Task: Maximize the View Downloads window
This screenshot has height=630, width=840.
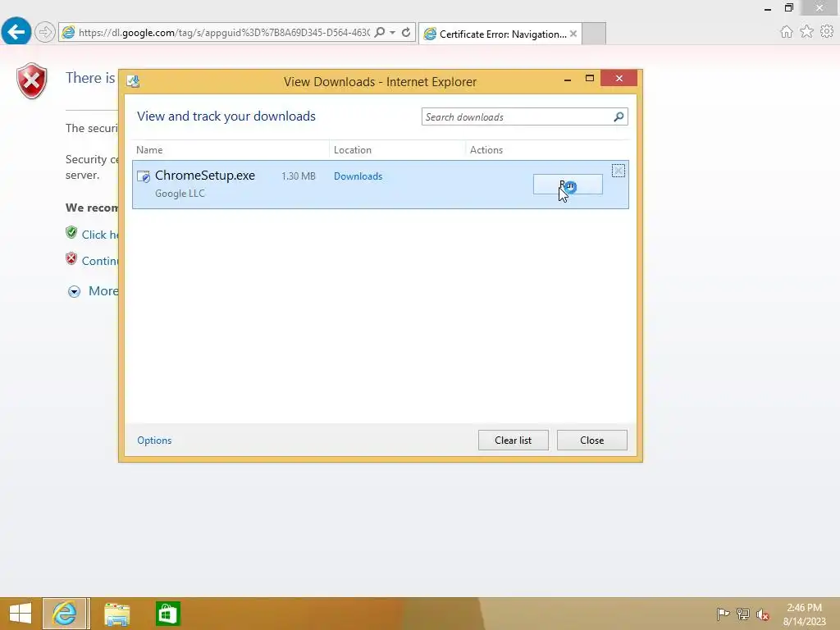Action: click(590, 79)
